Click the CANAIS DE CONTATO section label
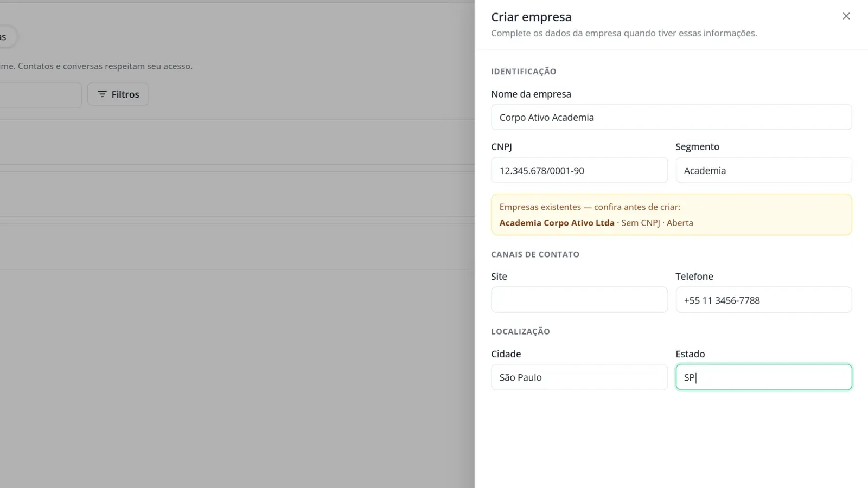The width and height of the screenshot is (868, 488). tap(535, 254)
